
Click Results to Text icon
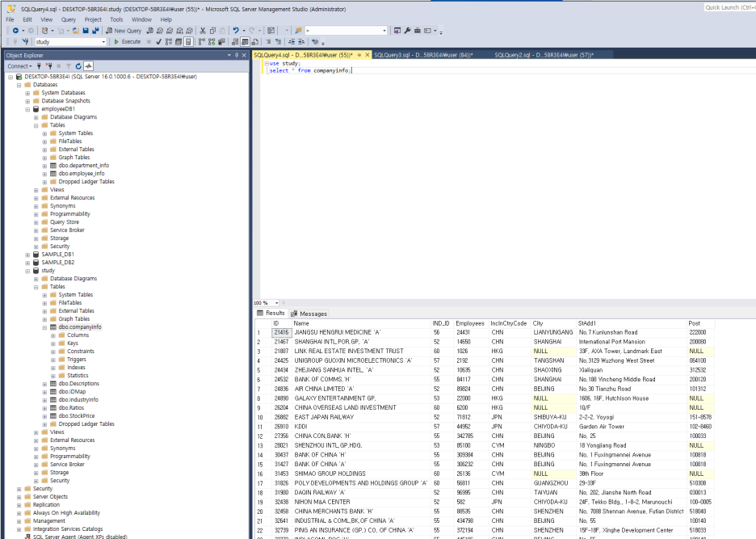235,42
